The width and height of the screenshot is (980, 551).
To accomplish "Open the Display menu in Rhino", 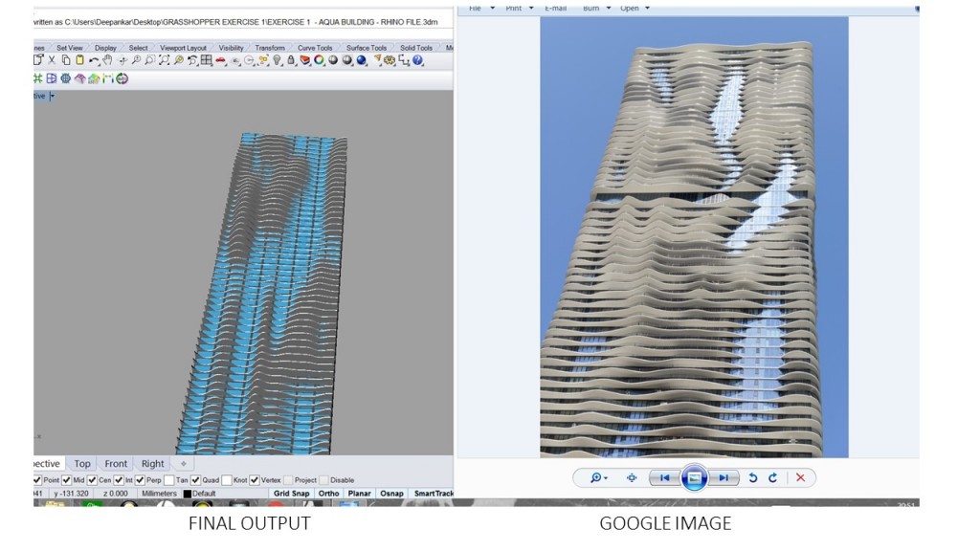I will point(105,47).
